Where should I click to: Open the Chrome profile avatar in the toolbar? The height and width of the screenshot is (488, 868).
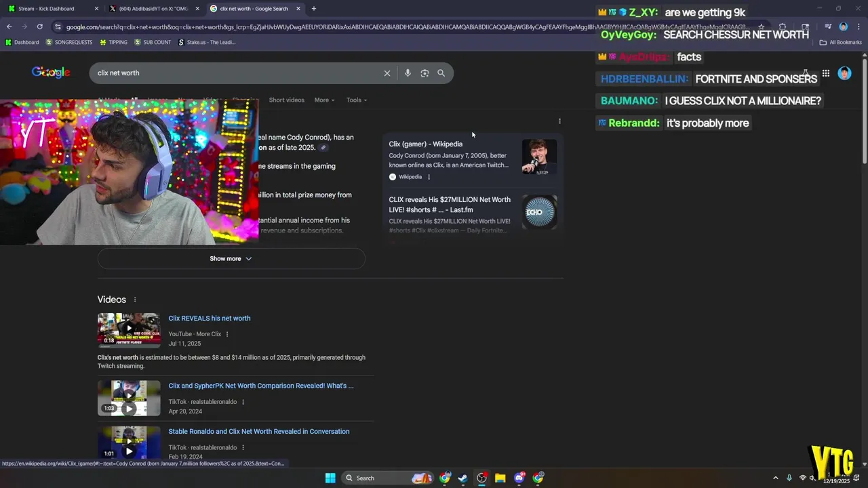(844, 26)
